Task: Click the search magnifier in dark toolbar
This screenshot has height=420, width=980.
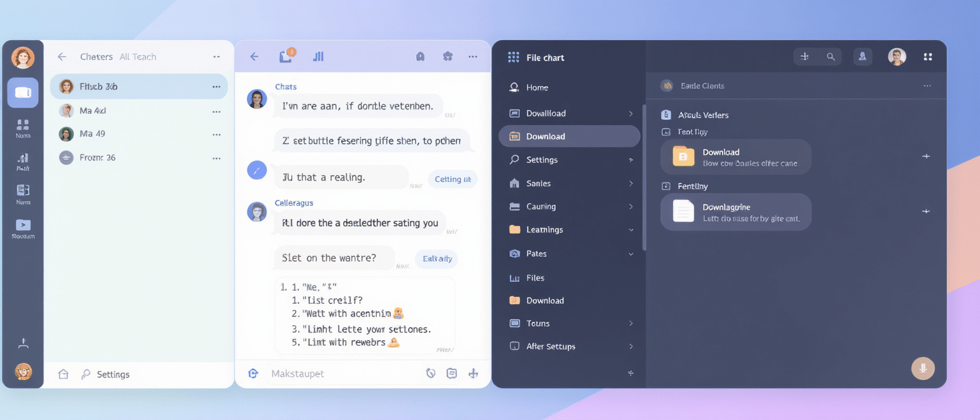Action: pyautogui.click(x=831, y=57)
